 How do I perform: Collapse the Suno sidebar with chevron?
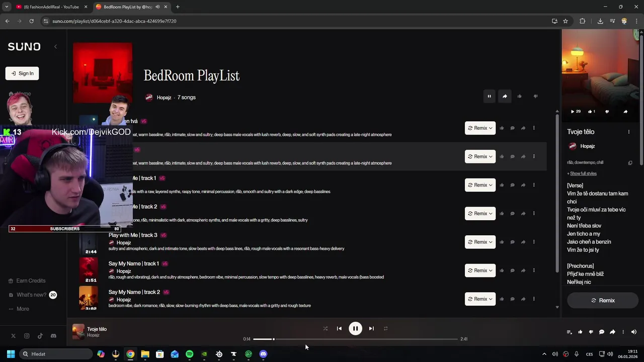tap(55, 47)
